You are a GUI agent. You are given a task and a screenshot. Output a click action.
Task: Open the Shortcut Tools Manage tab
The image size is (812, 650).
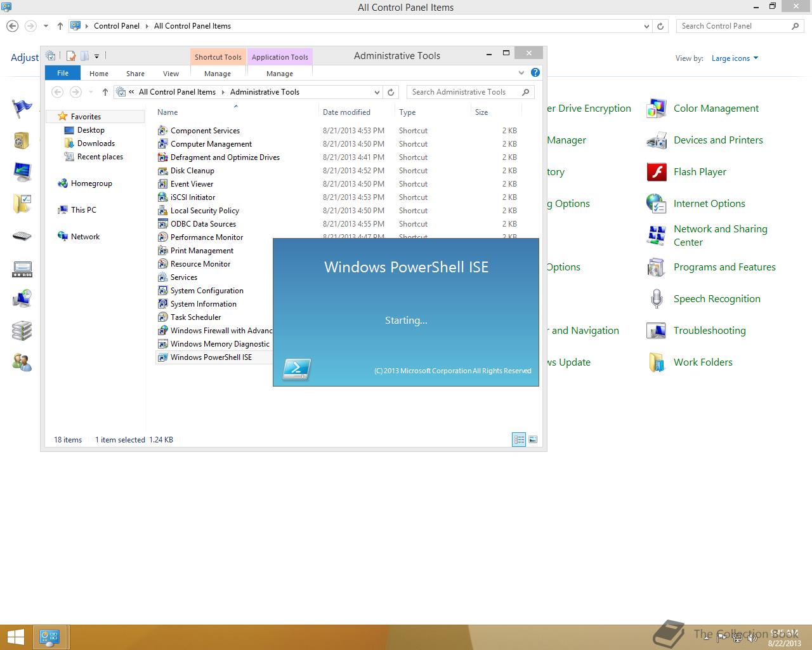point(218,74)
